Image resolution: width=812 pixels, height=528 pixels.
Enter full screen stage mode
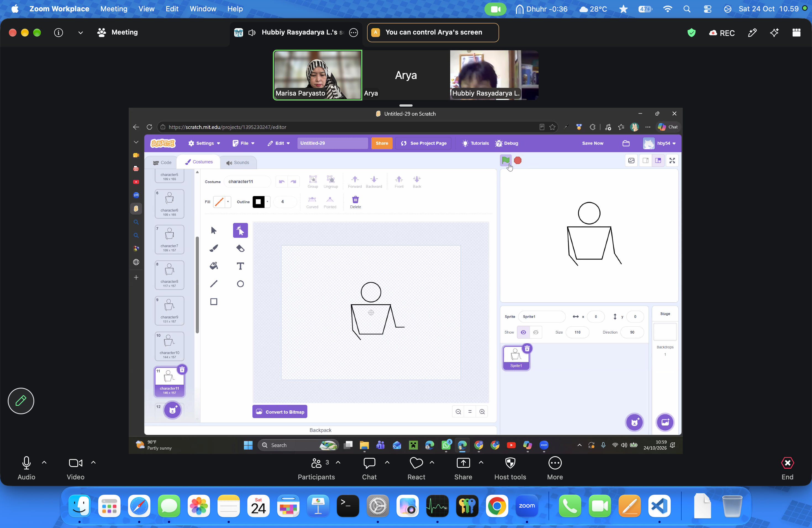coord(672,160)
